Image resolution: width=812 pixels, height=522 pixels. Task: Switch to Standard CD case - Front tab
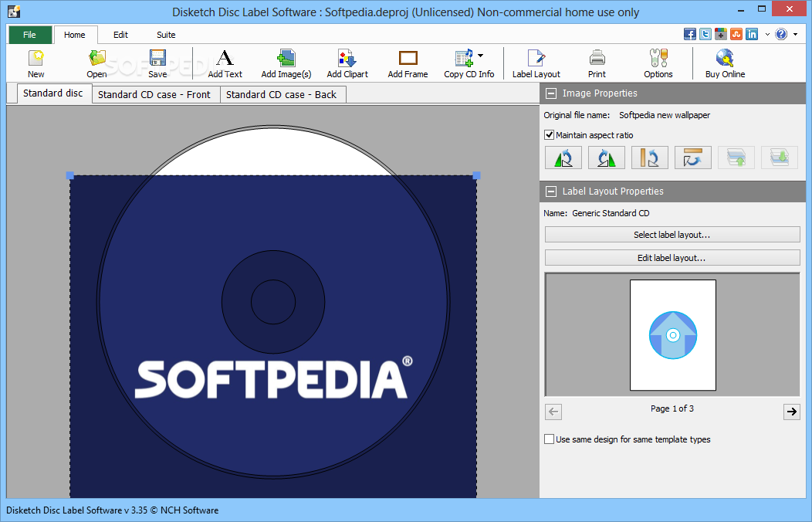click(x=154, y=95)
